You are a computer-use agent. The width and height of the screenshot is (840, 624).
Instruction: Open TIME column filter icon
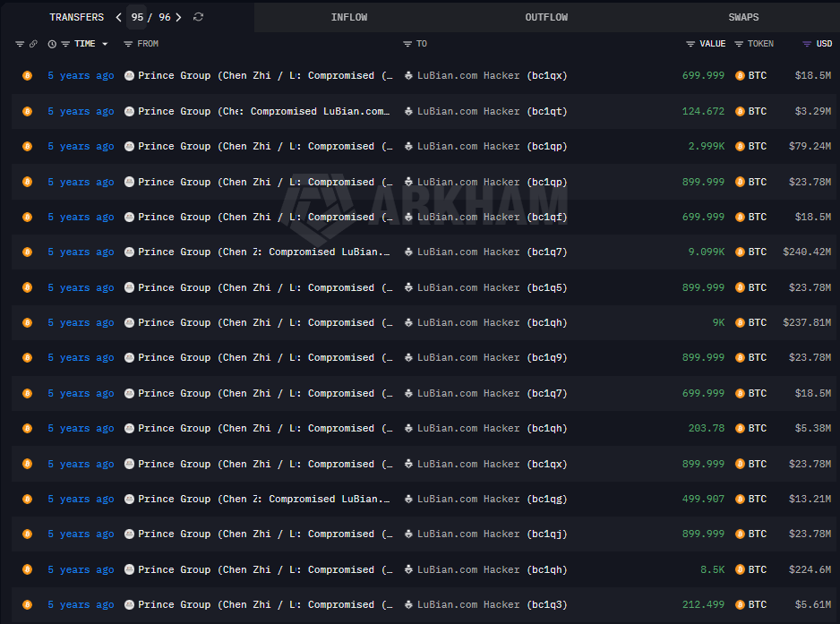(65, 44)
